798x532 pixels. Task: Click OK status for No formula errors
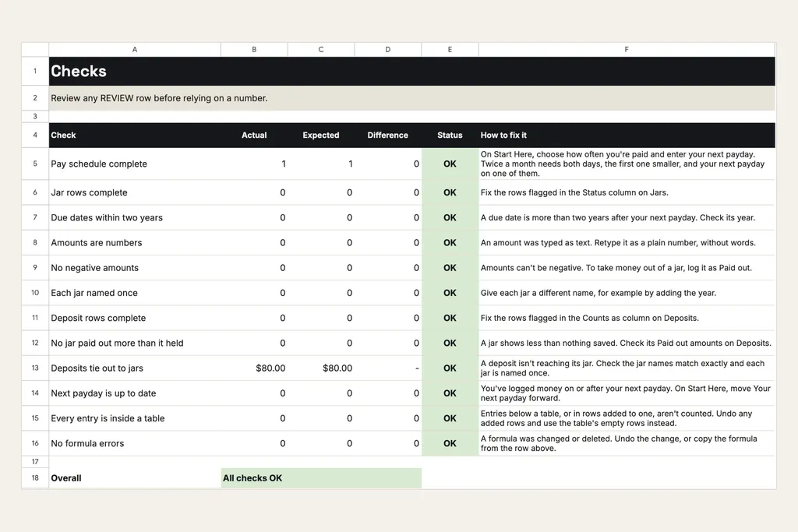450,443
